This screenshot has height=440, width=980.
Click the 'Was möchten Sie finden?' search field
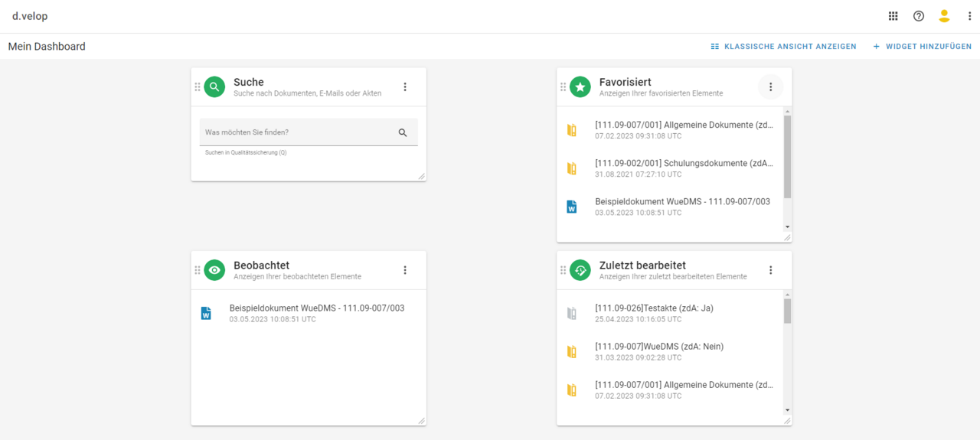click(x=297, y=132)
